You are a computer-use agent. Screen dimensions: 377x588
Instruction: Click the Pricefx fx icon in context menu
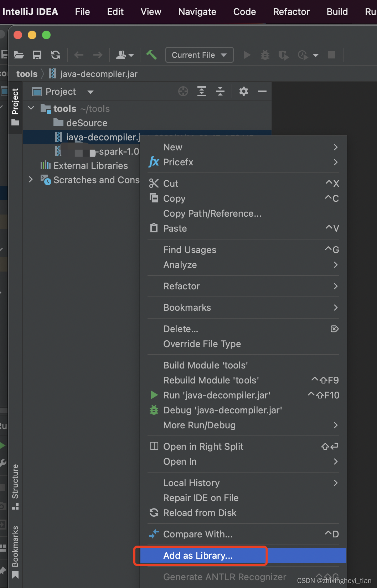[x=154, y=162]
